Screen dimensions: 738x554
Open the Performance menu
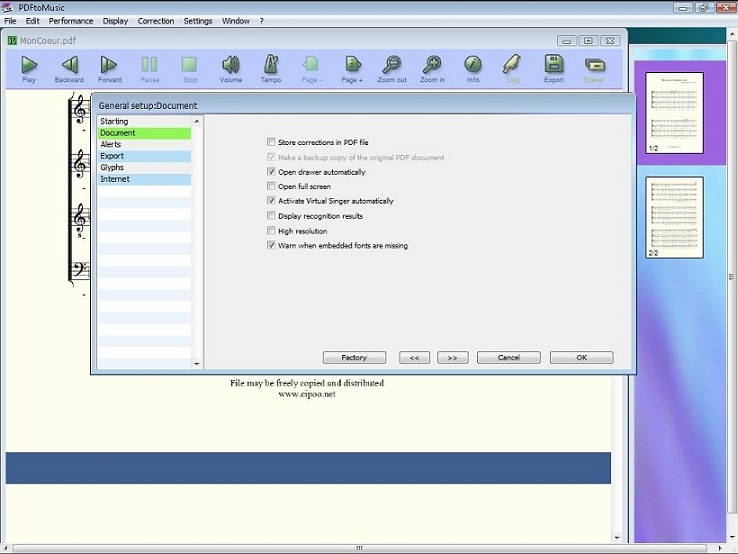(x=70, y=21)
